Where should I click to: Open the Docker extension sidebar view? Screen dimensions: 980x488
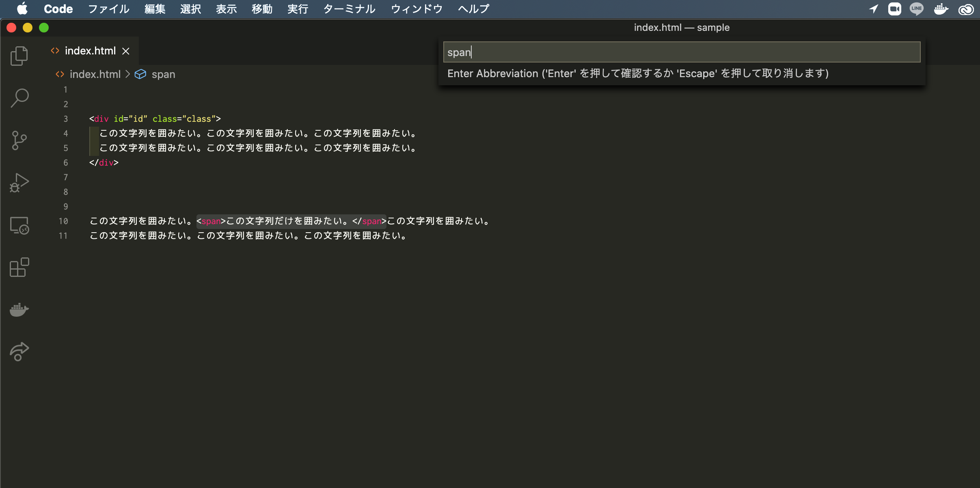coord(19,310)
